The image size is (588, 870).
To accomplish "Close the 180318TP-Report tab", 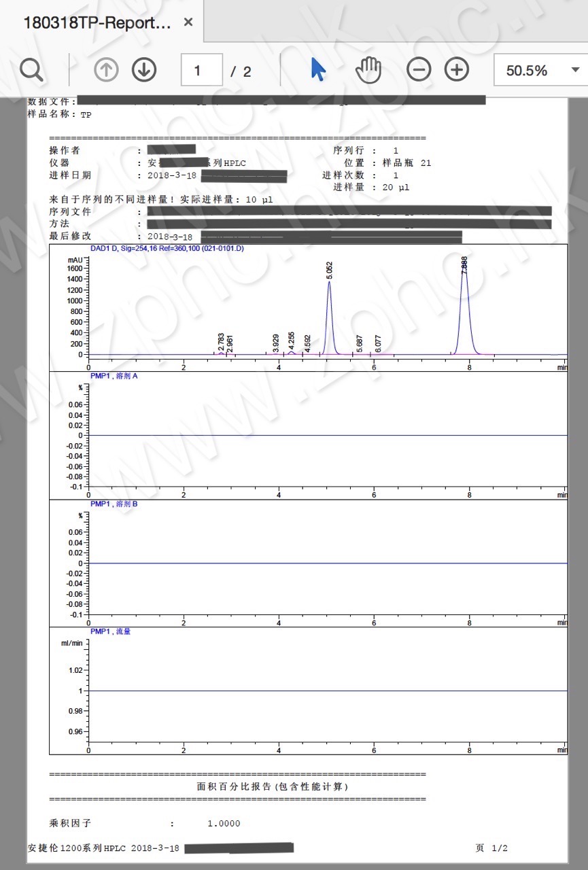I will [x=188, y=22].
